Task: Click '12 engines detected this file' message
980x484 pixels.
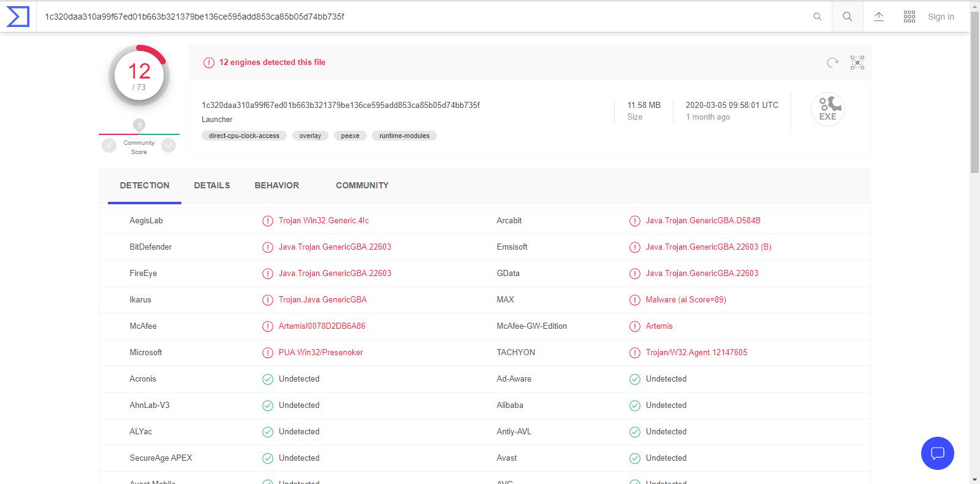Action: (x=272, y=62)
